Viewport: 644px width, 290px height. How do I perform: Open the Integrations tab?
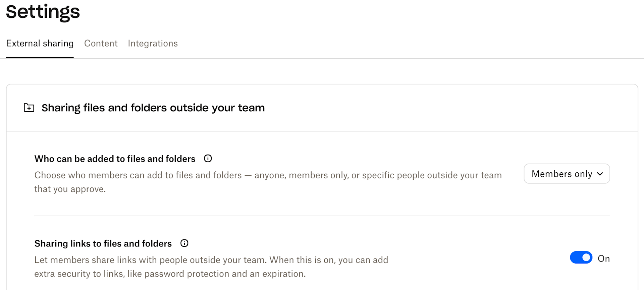click(153, 43)
